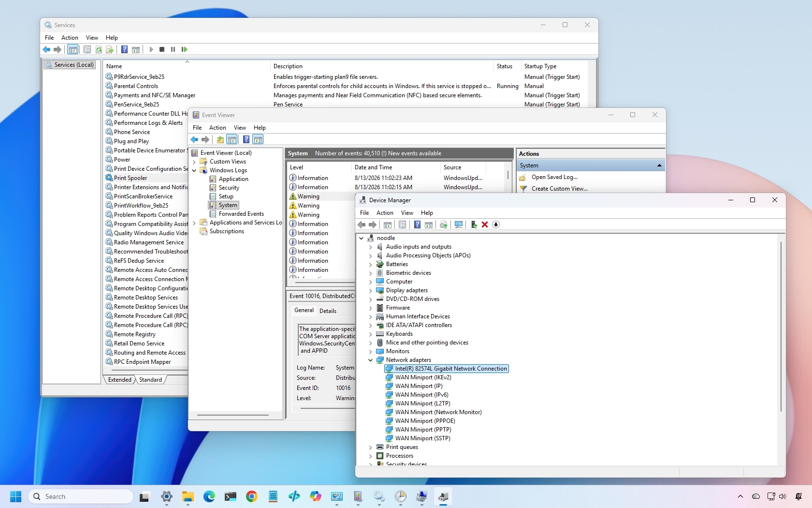
Task: Click Open Saved Log action
Action: [x=554, y=177]
